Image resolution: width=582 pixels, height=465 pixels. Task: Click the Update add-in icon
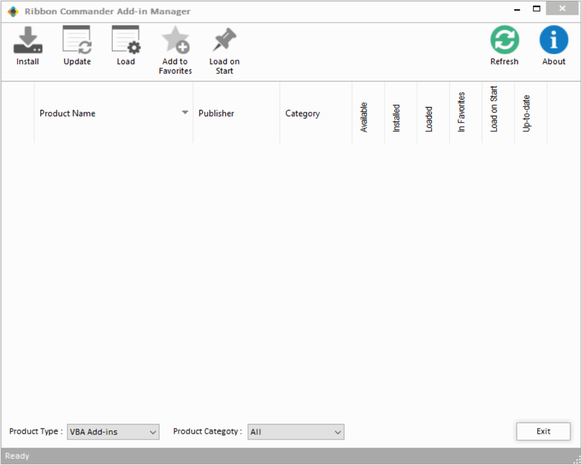pyautogui.click(x=77, y=40)
